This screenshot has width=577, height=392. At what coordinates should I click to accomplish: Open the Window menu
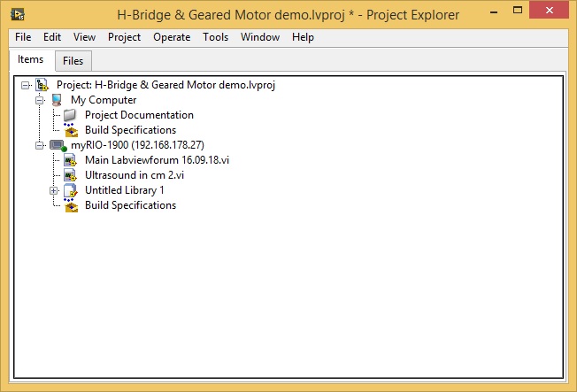(x=260, y=37)
